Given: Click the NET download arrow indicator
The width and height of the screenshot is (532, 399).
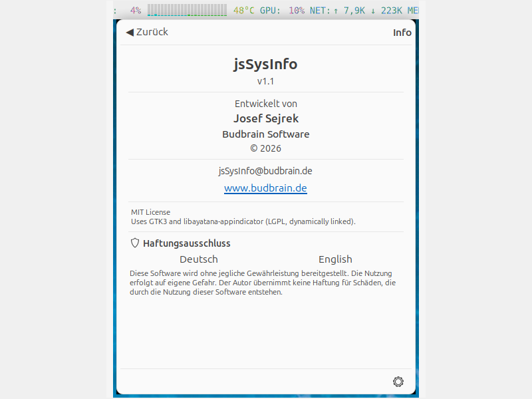Looking at the screenshot, I should coord(372,11).
